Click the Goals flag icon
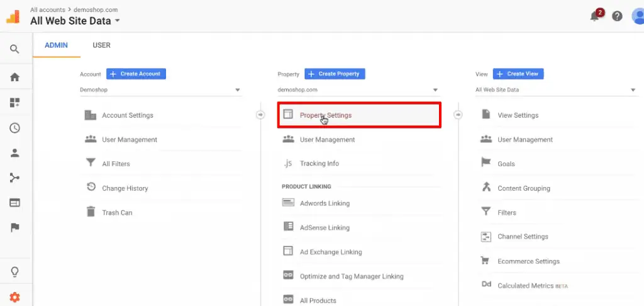 (486, 163)
